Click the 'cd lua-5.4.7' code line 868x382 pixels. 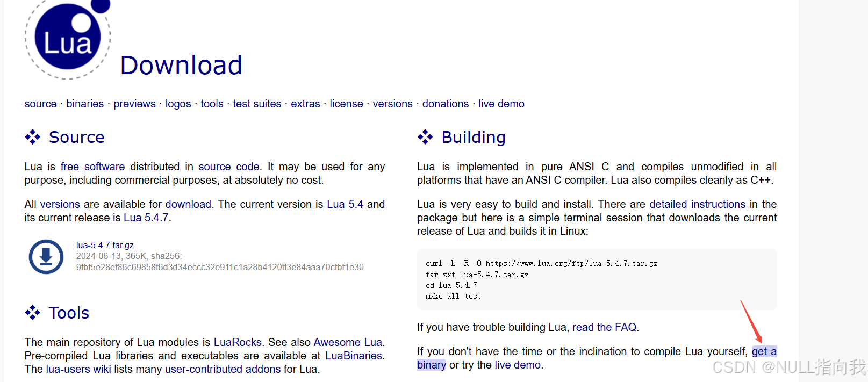451,285
